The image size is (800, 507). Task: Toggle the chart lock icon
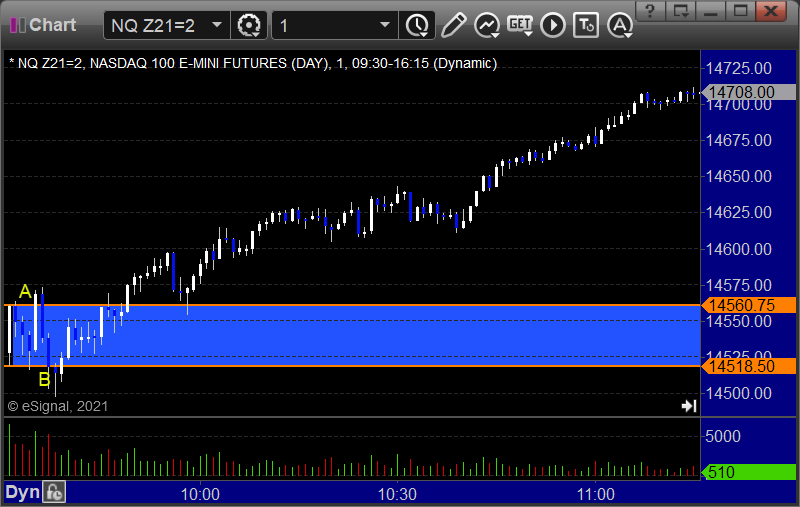pyautogui.click(x=54, y=492)
